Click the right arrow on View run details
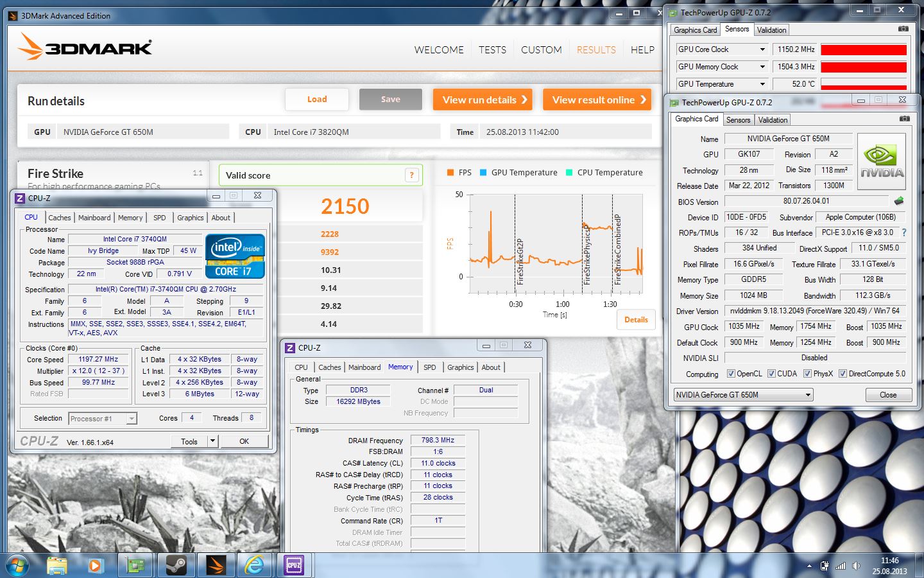924x578 pixels. [524, 100]
